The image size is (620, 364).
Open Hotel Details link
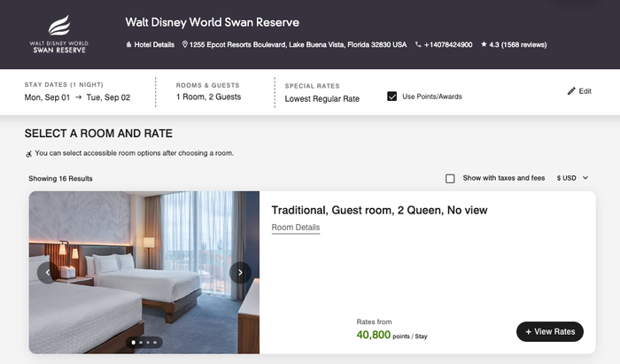[154, 44]
